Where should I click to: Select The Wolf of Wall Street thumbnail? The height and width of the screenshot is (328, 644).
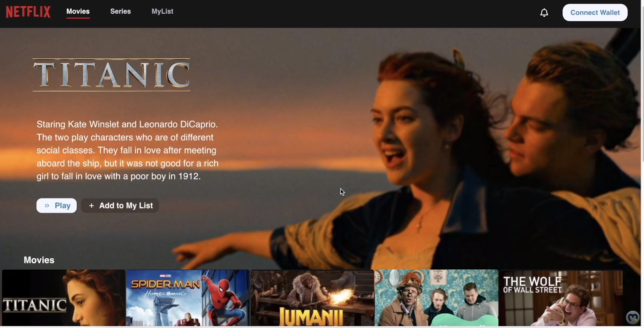[x=561, y=297]
